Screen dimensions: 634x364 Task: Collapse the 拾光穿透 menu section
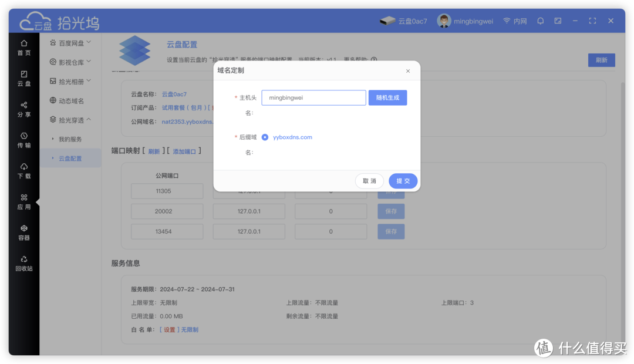point(70,119)
